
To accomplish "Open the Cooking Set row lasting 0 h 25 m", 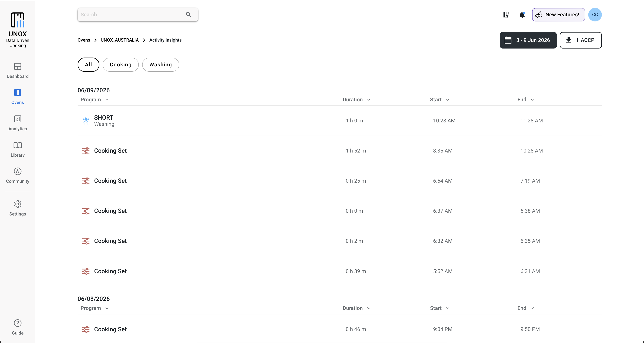I will (x=339, y=181).
